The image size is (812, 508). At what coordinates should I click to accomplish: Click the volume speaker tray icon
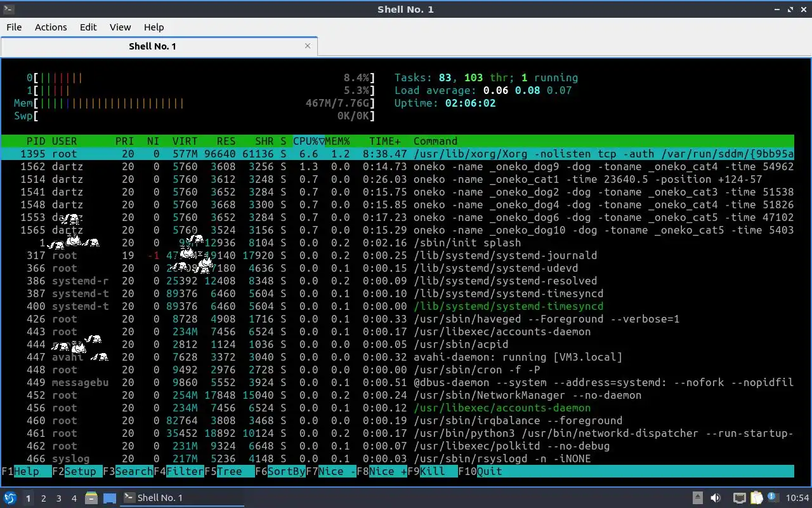click(716, 498)
